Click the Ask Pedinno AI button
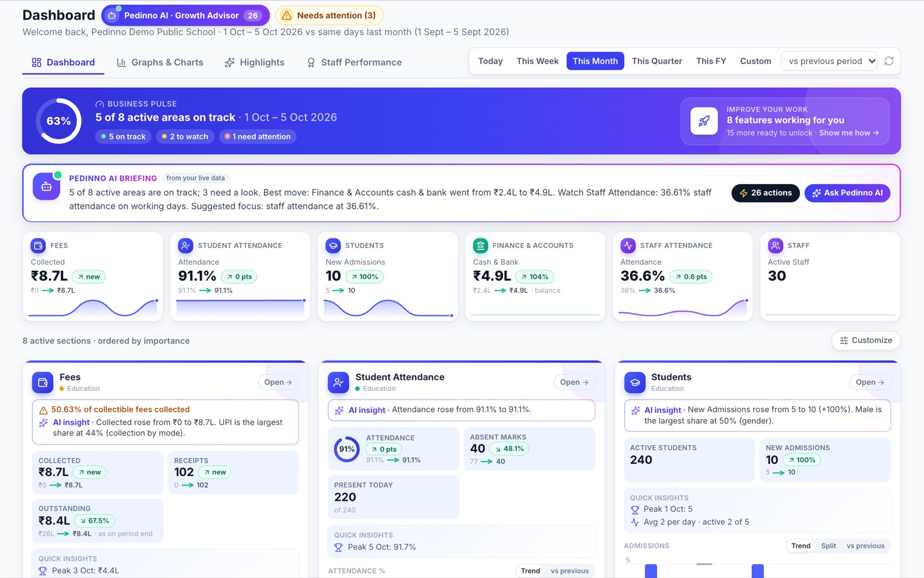This screenshot has width=924, height=578. click(x=847, y=193)
